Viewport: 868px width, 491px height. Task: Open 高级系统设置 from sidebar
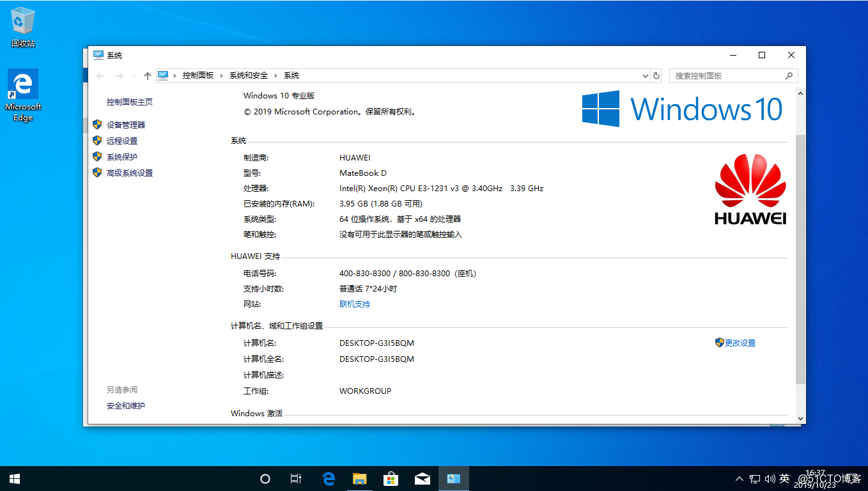click(130, 173)
